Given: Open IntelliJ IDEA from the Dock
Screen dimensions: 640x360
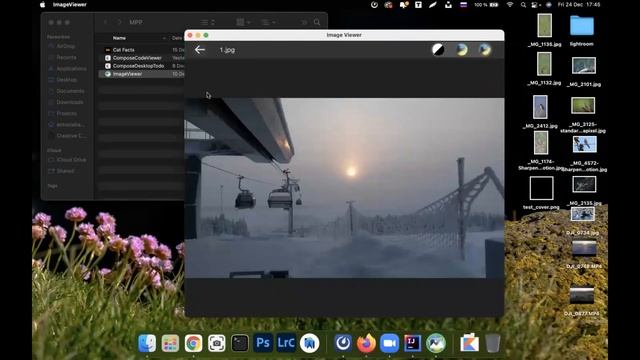Looking at the screenshot, I should (x=413, y=343).
